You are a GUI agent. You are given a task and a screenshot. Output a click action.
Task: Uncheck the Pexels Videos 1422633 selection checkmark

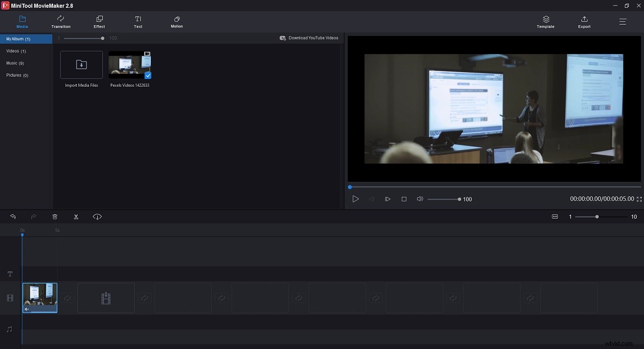point(148,76)
